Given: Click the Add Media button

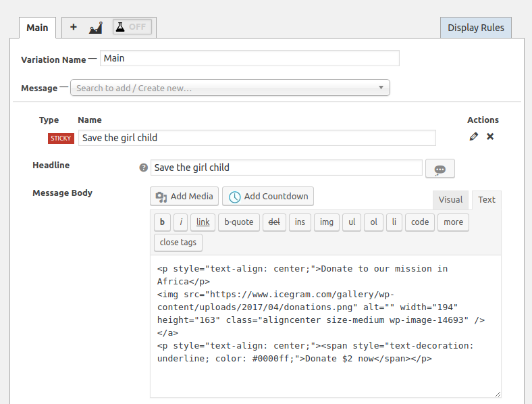Looking at the screenshot, I should [184, 196].
